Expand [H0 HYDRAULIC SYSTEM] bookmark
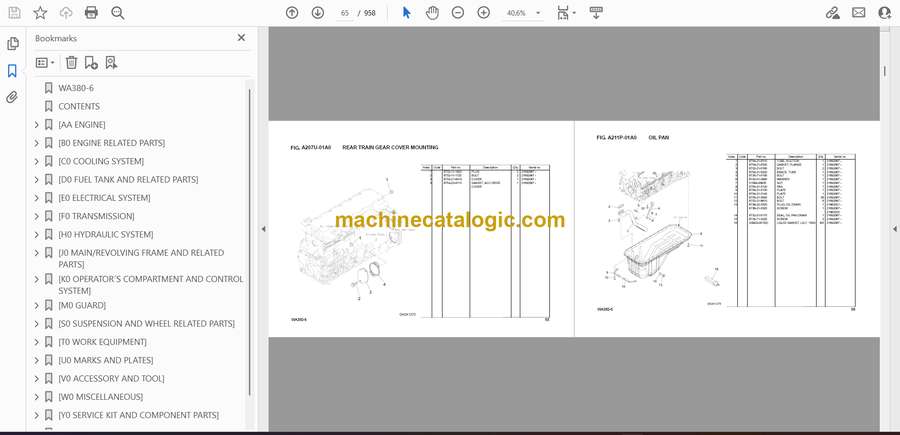This screenshot has height=435, width=900. pyautogui.click(x=37, y=235)
